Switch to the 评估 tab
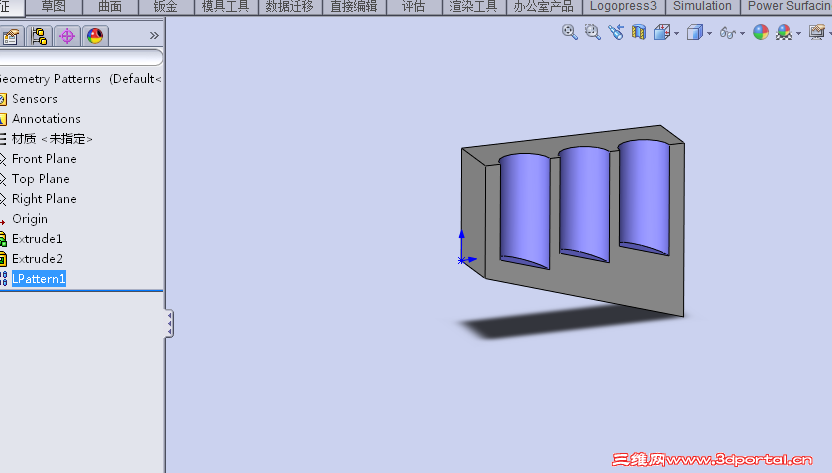 (x=413, y=6)
